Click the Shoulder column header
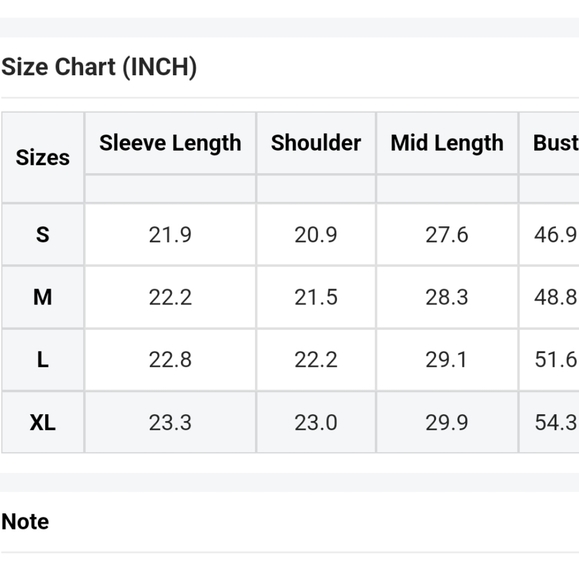This screenshot has height=580, width=579. pyautogui.click(x=316, y=143)
